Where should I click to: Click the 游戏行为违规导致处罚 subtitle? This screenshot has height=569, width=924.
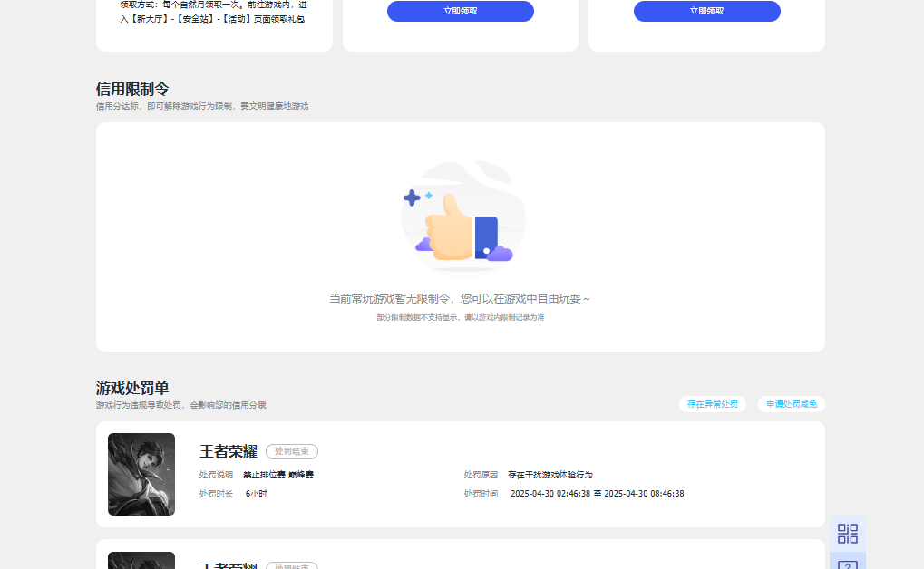pos(181,405)
